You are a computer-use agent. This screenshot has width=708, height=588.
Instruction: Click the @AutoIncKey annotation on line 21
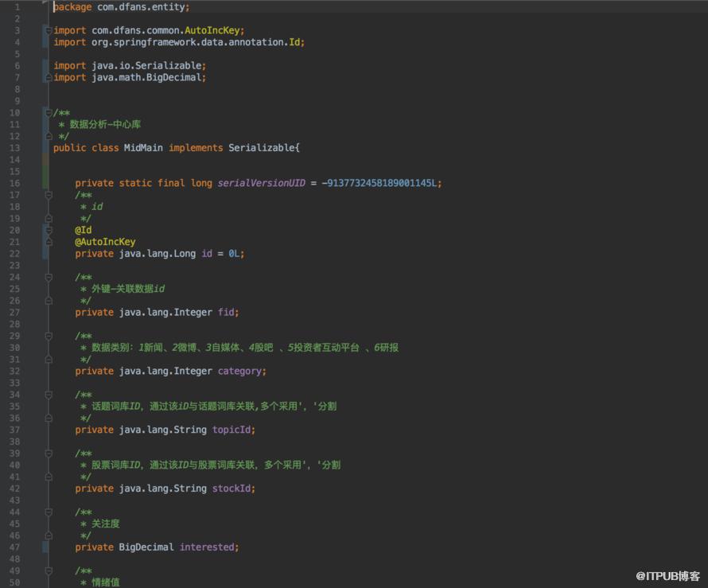(x=105, y=242)
